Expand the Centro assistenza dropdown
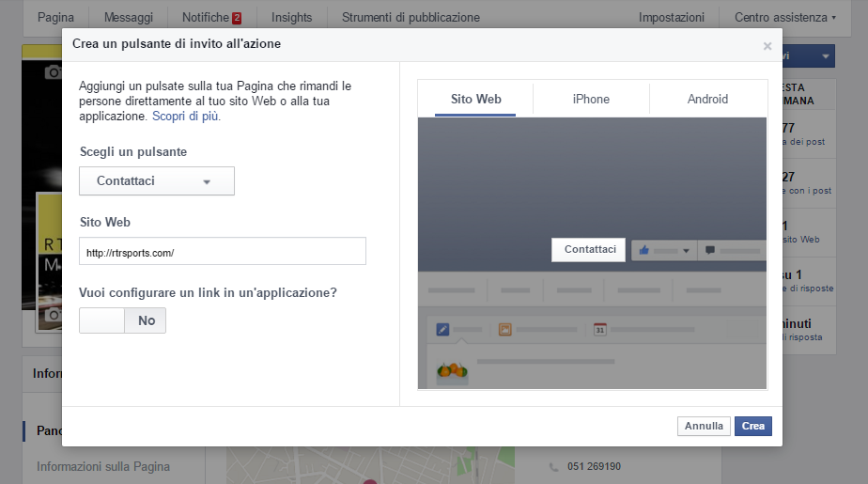 tap(785, 17)
